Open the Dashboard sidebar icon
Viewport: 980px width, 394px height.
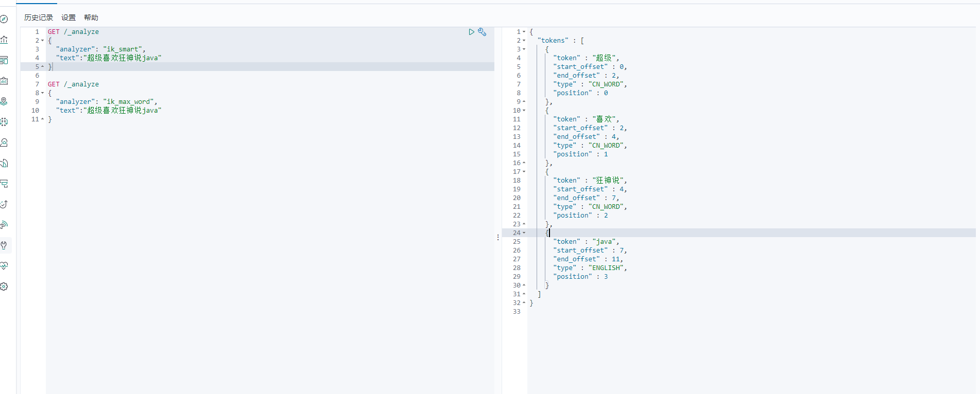click(x=4, y=60)
